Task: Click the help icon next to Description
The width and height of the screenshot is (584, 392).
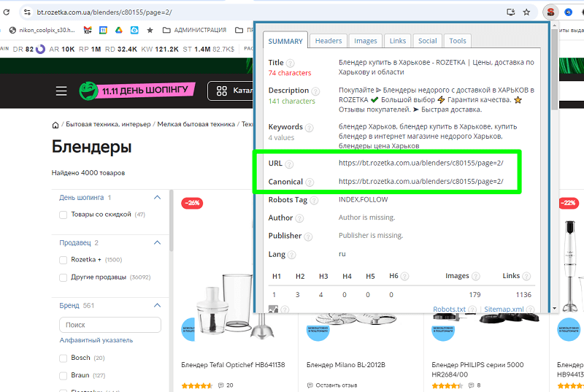Action: coord(315,91)
